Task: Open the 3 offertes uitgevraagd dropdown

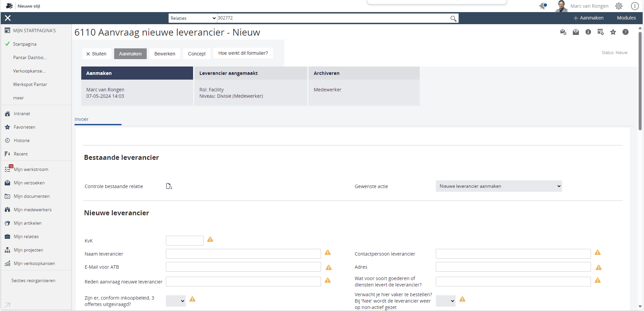Action: tap(176, 301)
